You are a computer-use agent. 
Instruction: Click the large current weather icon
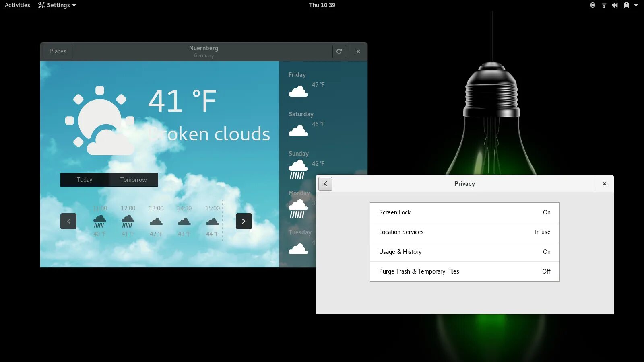click(x=100, y=121)
